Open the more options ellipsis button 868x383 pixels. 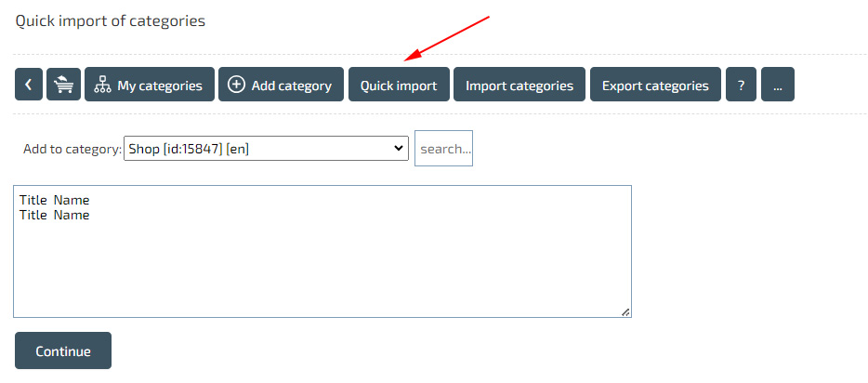[x=777, y=85]
